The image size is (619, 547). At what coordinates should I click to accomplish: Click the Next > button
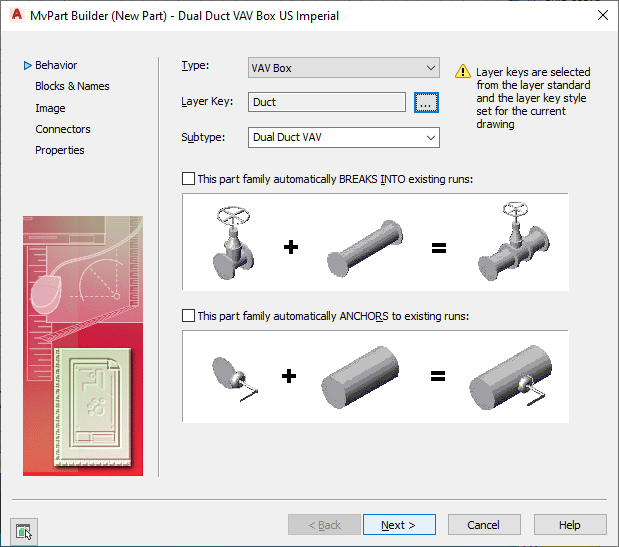point(399,525)
